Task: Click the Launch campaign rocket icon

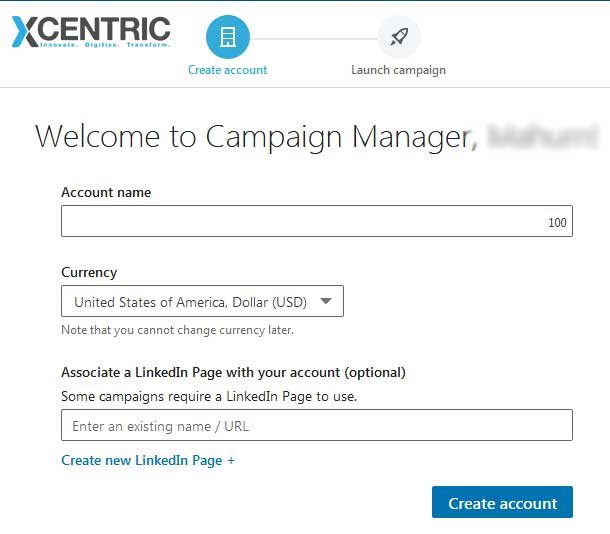Action: pyautogui.click(x=399, y=37)
